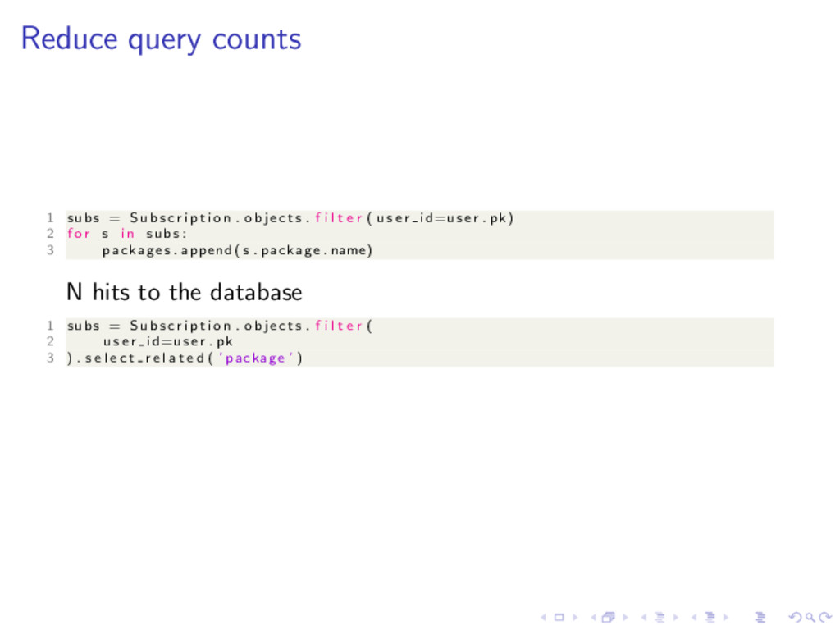Image resolution: width=840 pixels, height=630 pixels.
Task: Click the next frame arrow after stacked-frames icon
Action: pos(624,618)
